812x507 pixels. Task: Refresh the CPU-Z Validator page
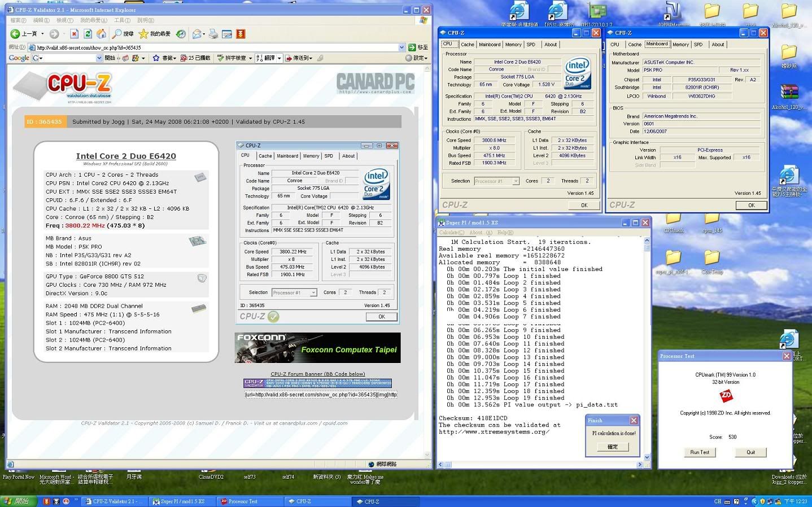pyautogui.click(x=88, y=34)
